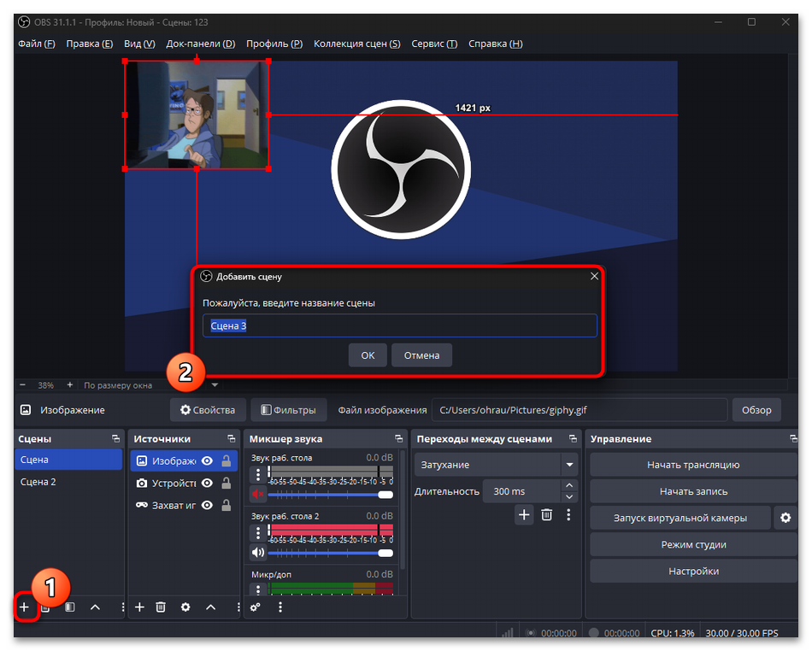Open the Сервис menu
This screenshot has width=812, height=651.
(434, 44)
